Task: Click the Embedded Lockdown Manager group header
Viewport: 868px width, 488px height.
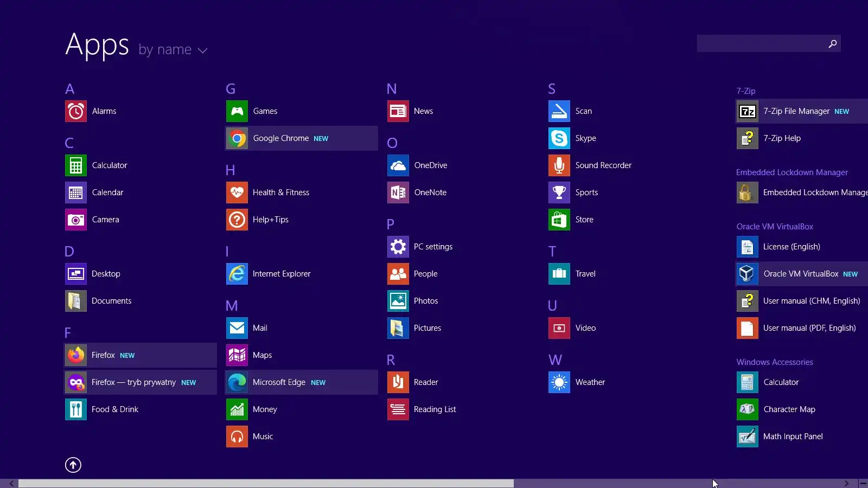Action: [792, 172]
